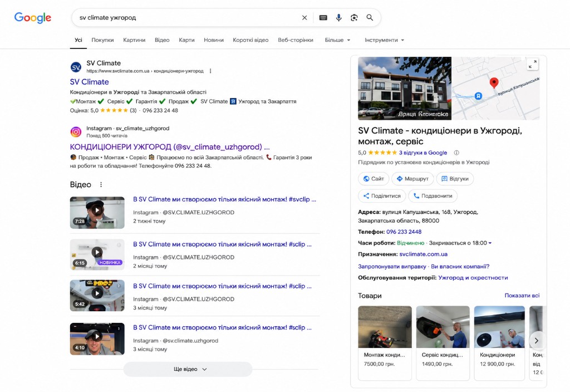The width and height of the screenshot is (570, 392).
Task: Submit search with magnifying glass icon
Action: click(x=370, y=17)
